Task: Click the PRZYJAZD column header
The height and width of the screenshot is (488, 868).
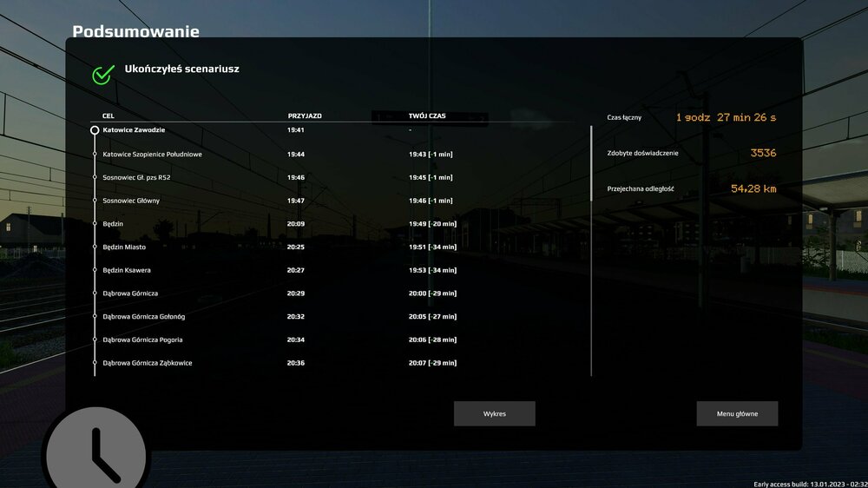Action: (305, 115)
